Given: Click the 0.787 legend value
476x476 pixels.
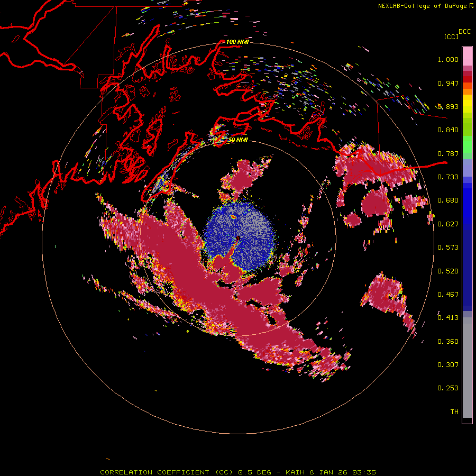Looking at the screenshot, I should coord(448,153).
